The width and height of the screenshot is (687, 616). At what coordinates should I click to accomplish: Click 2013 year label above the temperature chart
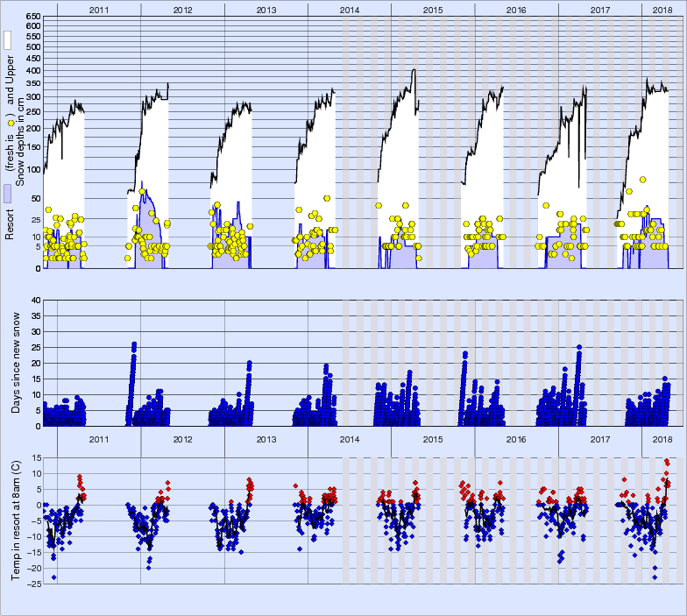[x=266, y=439]
